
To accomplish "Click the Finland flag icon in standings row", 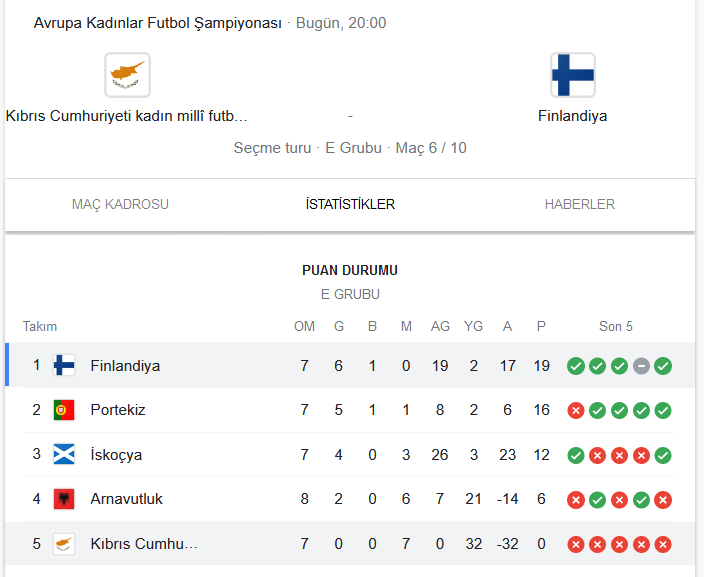I will tap(64, 365).
